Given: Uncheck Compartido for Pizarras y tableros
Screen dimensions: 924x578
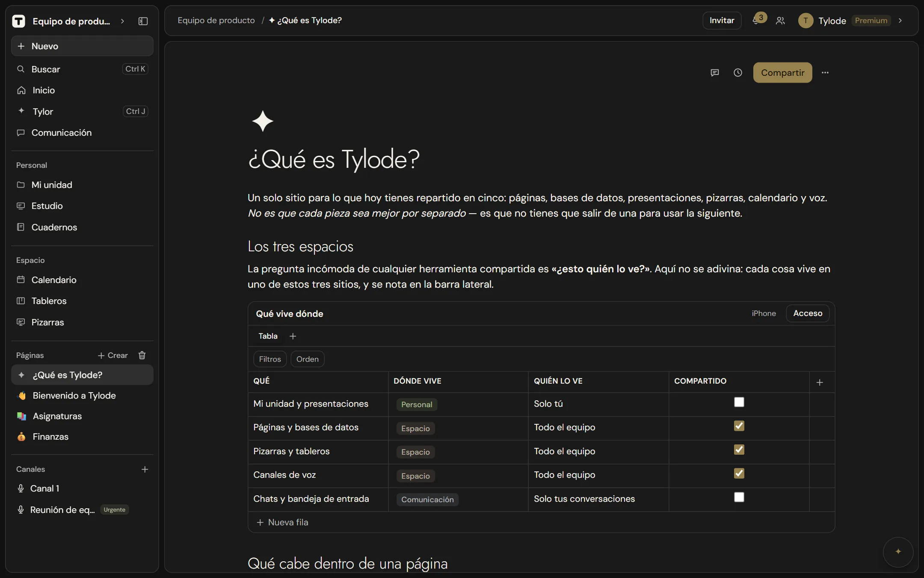Looking at the screenshot, I should pyautogui.click(x=739, y=450).
